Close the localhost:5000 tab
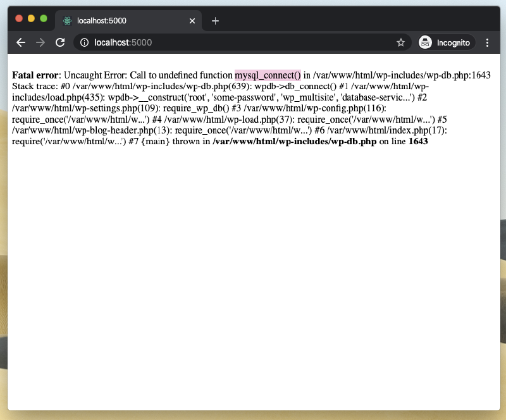 click(x=192, y=20)
